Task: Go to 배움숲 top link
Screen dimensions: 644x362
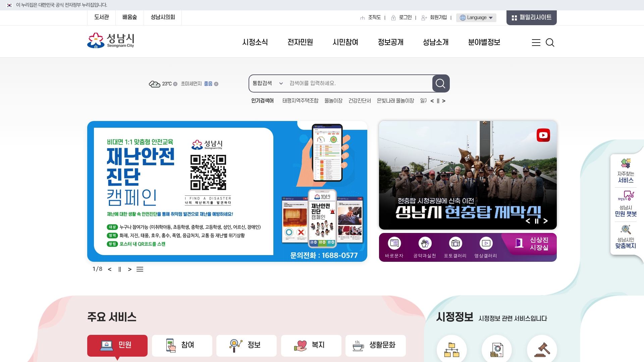Action: [x=129, y=17]
